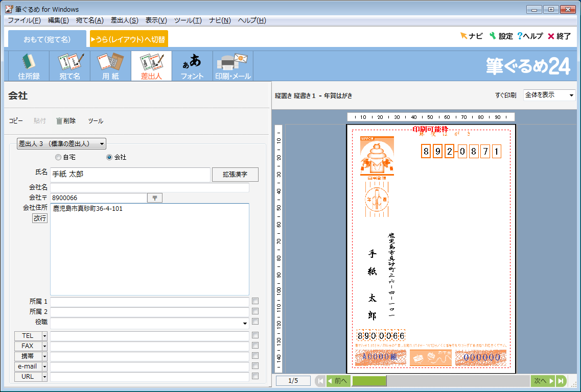Open the 携帯 label dropdown arrow

44,356
